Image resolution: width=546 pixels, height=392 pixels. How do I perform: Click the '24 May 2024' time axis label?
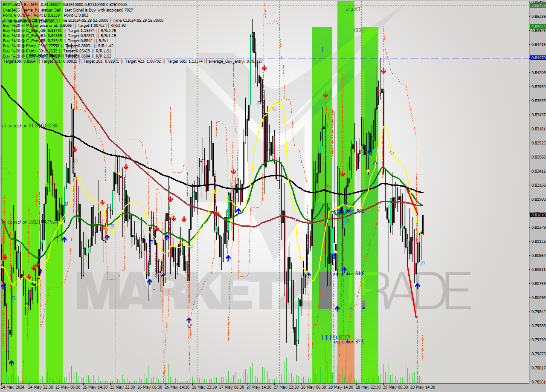pos(13,387)
